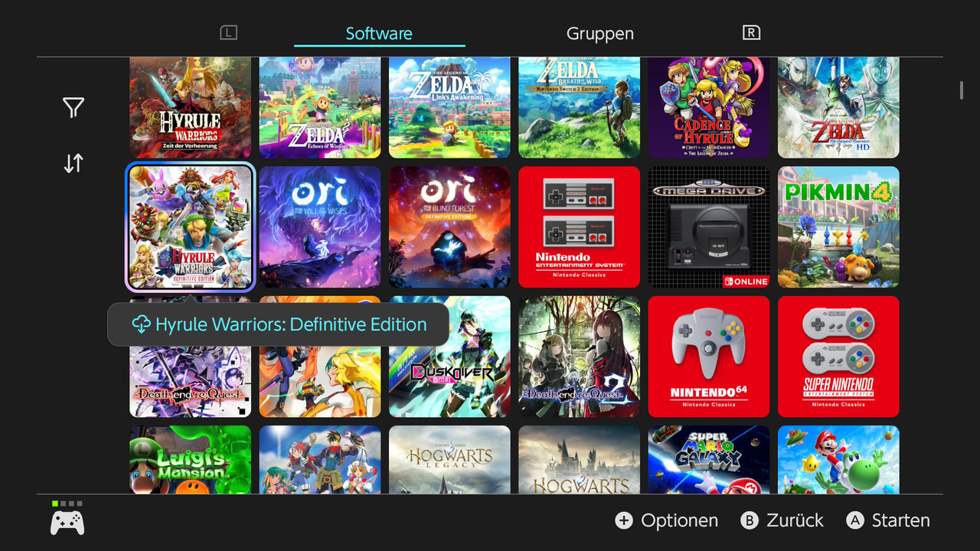Image resolution: width=980 pixels, height=551 pixels.
Task: Open Zelda Skyward Sword HD
Action: tap(838, 107)
